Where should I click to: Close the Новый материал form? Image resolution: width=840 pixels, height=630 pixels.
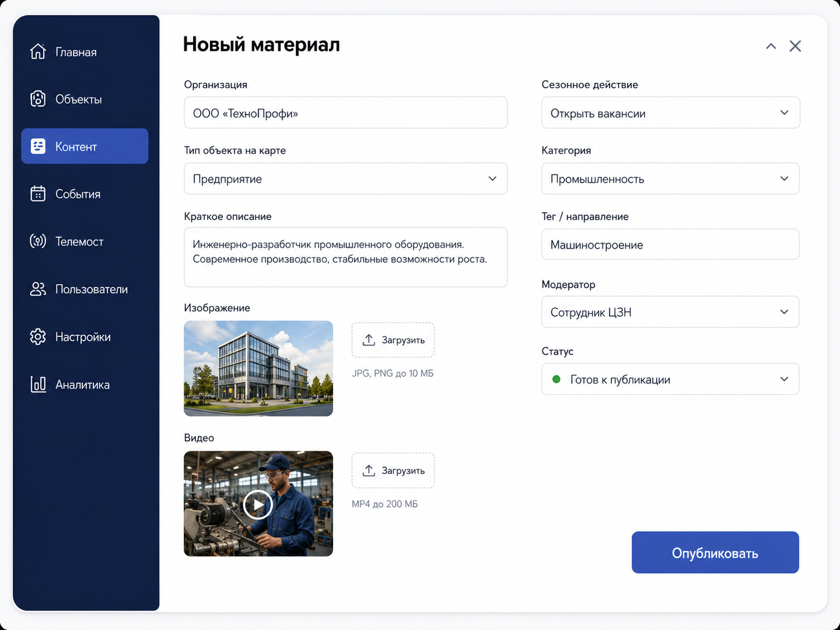(795, 46)
